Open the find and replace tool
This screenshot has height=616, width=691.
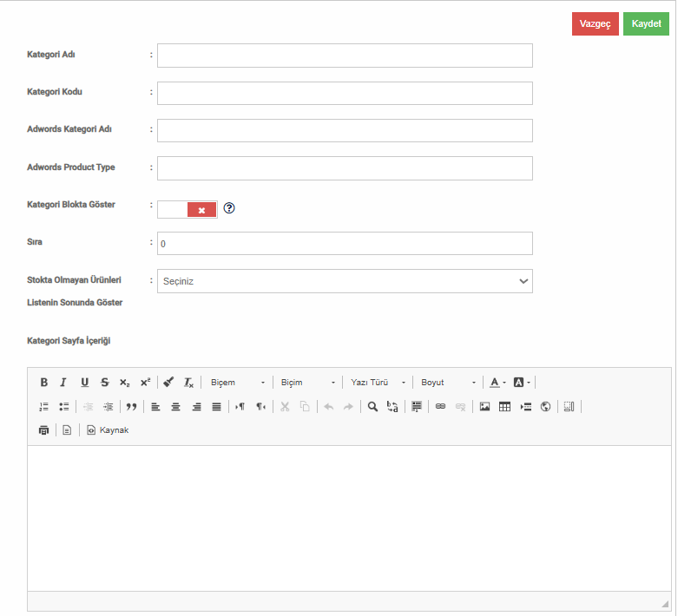click(392, 406)
